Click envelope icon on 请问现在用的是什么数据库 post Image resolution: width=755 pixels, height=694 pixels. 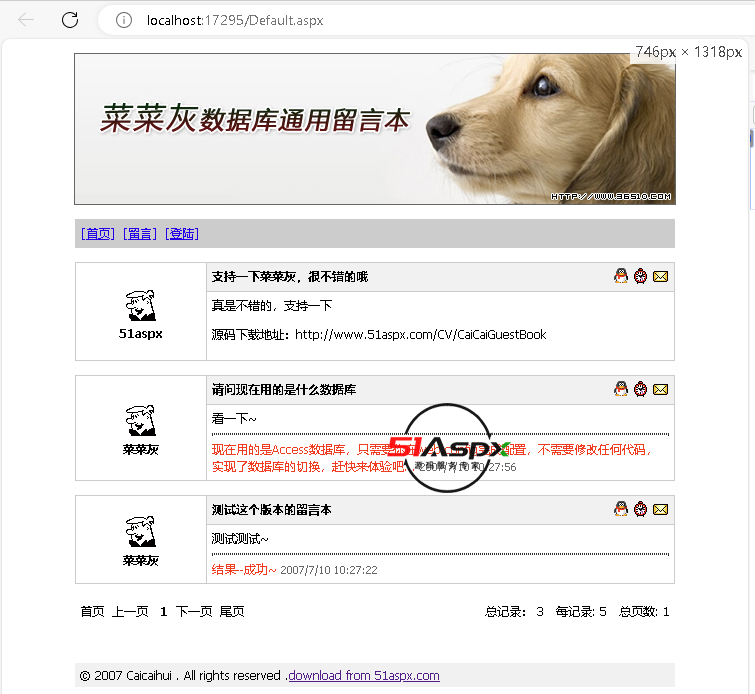click(x=660, y=389)
